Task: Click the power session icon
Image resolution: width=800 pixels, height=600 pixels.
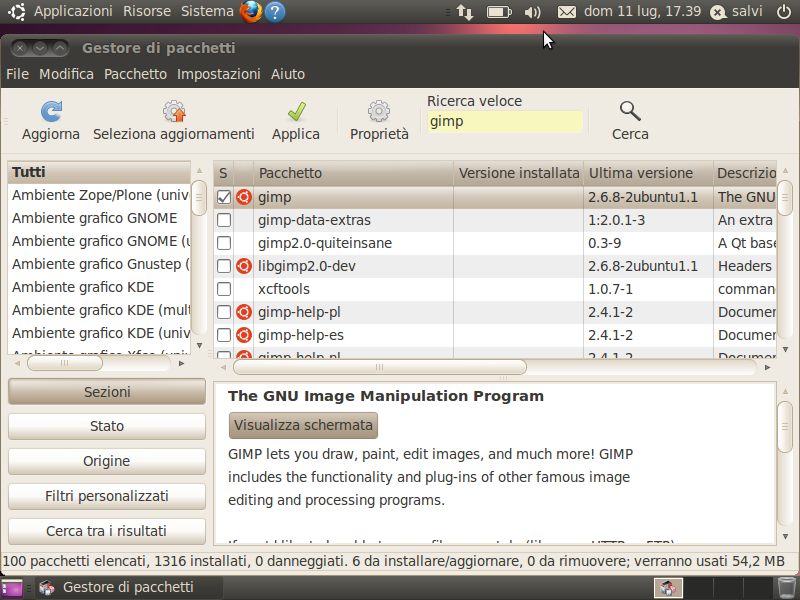Action: point(784,12)
